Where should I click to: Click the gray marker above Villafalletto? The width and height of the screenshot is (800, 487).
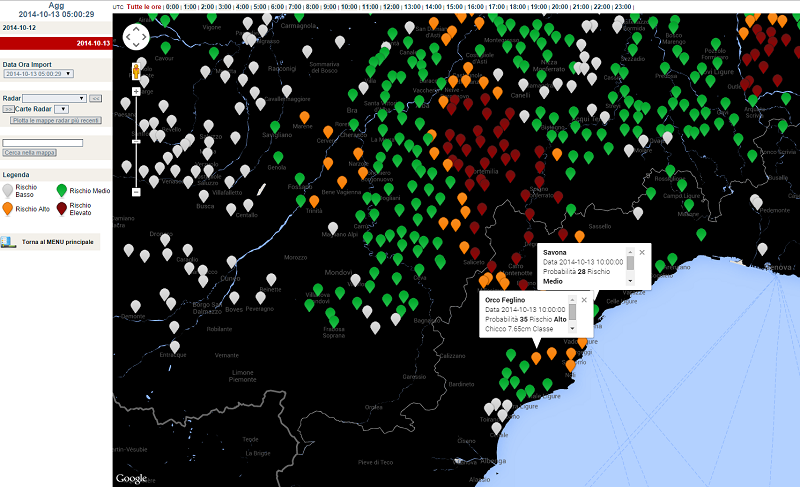tap(230, 182)
